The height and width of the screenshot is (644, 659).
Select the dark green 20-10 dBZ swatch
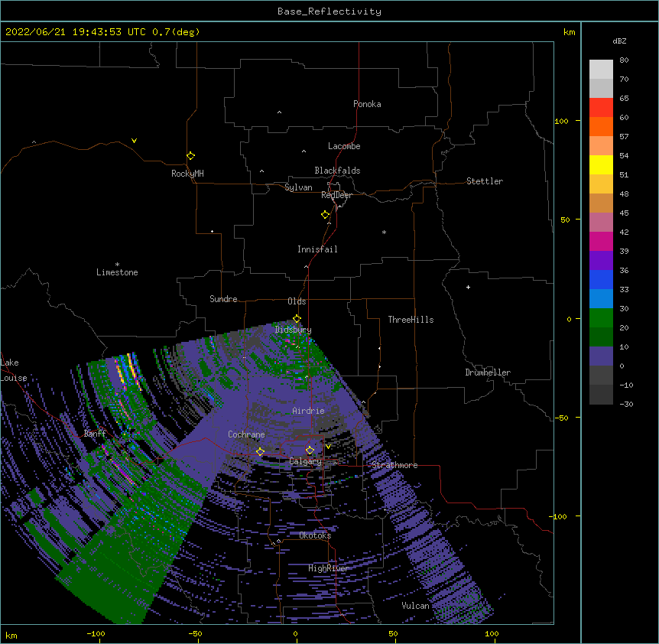(601, 337)
